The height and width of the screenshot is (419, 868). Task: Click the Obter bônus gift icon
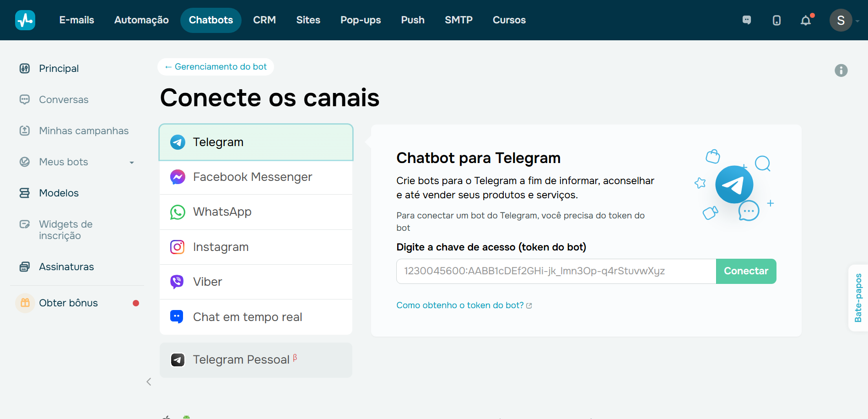coord(25,303)
